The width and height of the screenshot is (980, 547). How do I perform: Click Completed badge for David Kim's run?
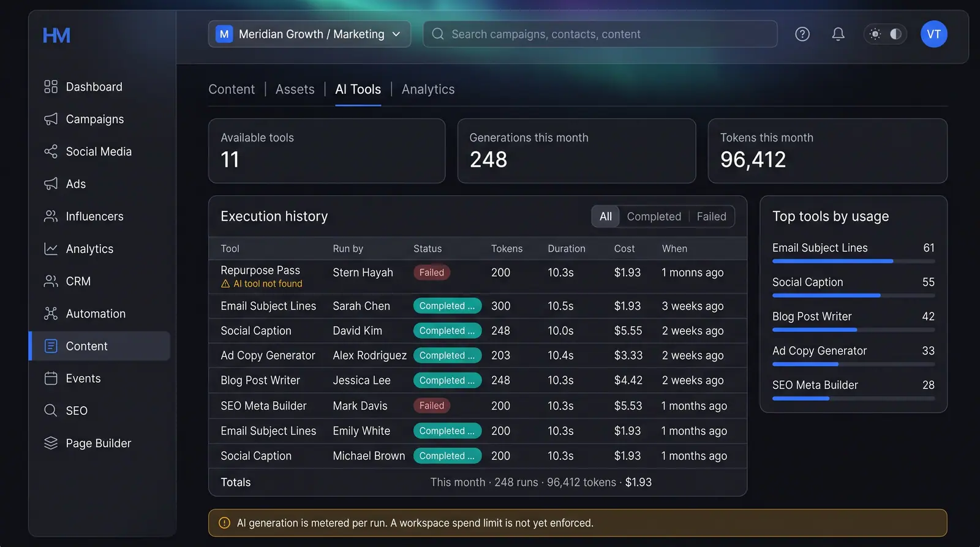447,331
